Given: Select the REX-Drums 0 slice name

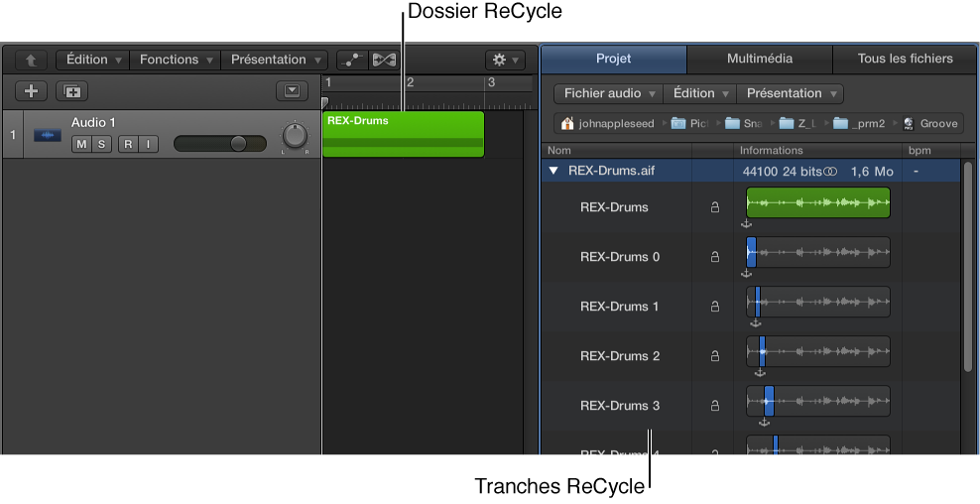Looking at the screenshot, I should point(619,257).
